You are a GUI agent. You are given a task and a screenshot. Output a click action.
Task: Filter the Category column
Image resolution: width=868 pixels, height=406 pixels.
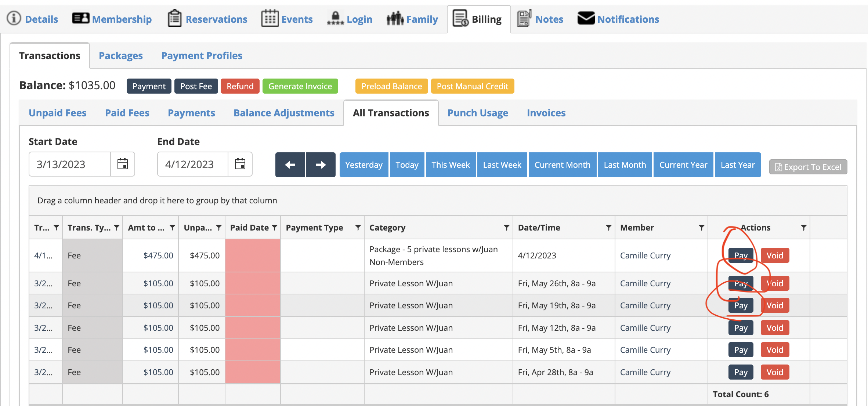pyautogui.click(x=507, y=228)
